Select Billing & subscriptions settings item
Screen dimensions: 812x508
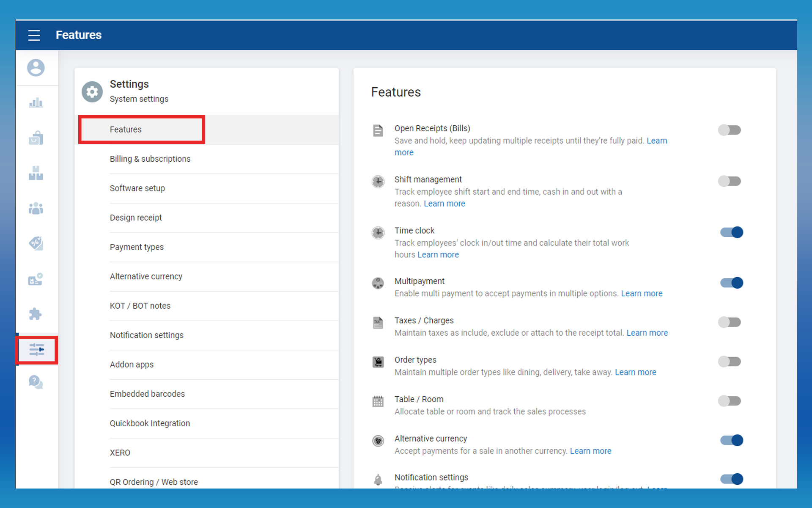click(x=150, y=159)
